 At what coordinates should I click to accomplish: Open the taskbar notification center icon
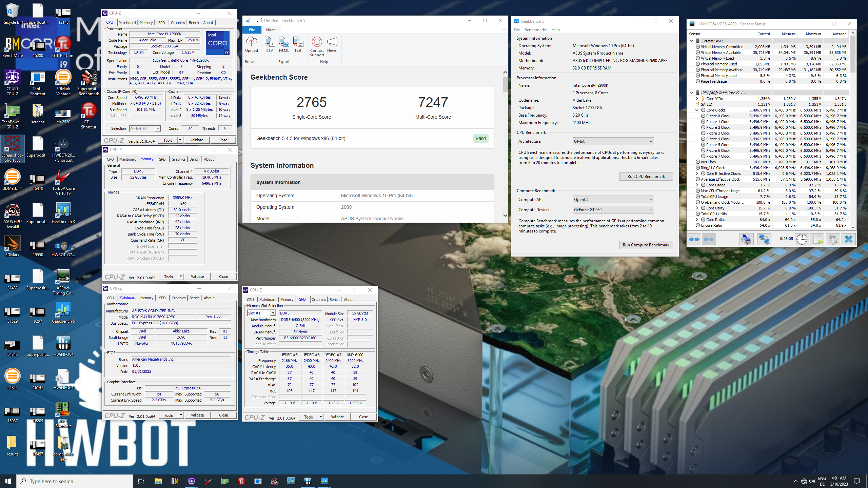tap(857, 481)
